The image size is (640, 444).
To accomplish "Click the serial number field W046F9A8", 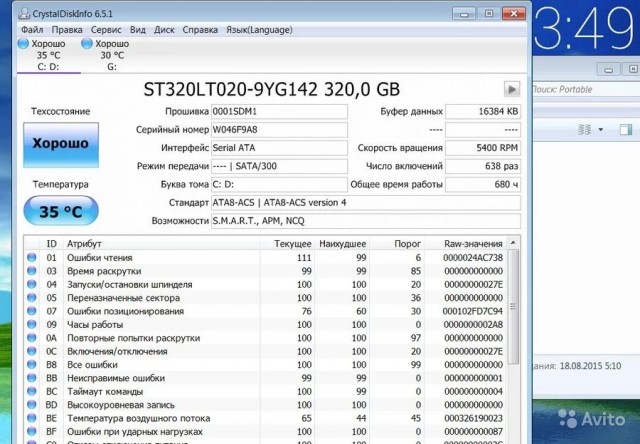I will (x=279, y=130).
